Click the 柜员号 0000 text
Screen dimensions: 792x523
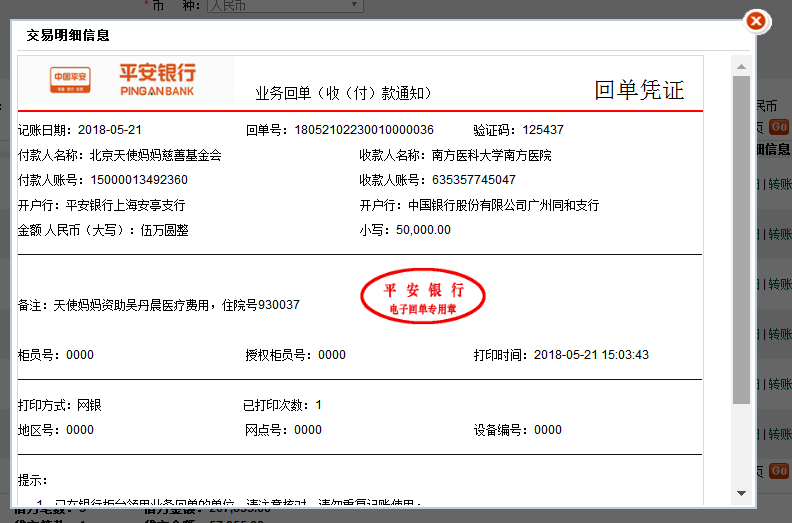pyautogui.click(x=56, y=355)
